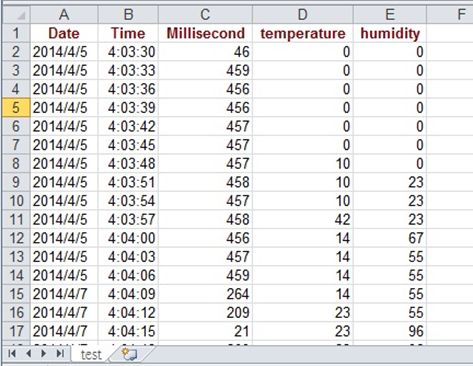This screenshot has height=366, width=473.
Task: Select time cell 4:03:42
Action: click(x=128, y=126)
